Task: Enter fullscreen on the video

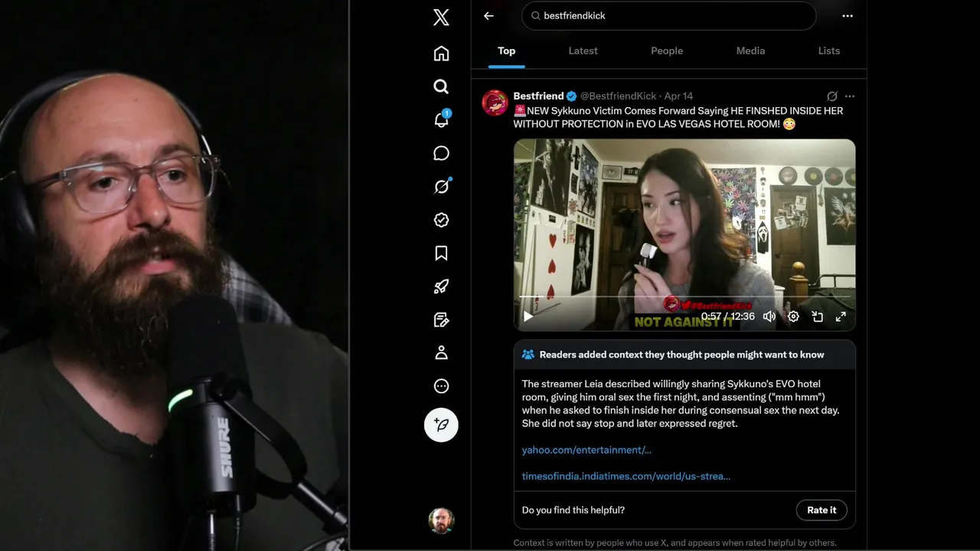Action: [841, 316]
